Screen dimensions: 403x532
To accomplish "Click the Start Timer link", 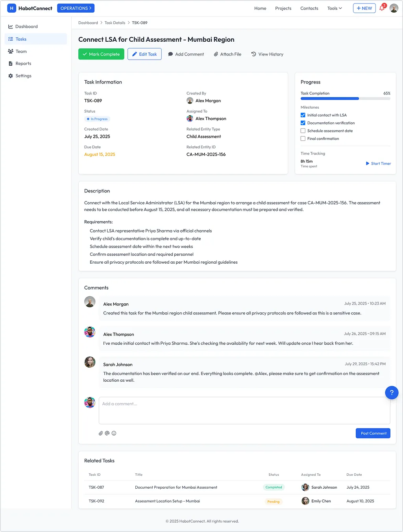I will point(378,163).
